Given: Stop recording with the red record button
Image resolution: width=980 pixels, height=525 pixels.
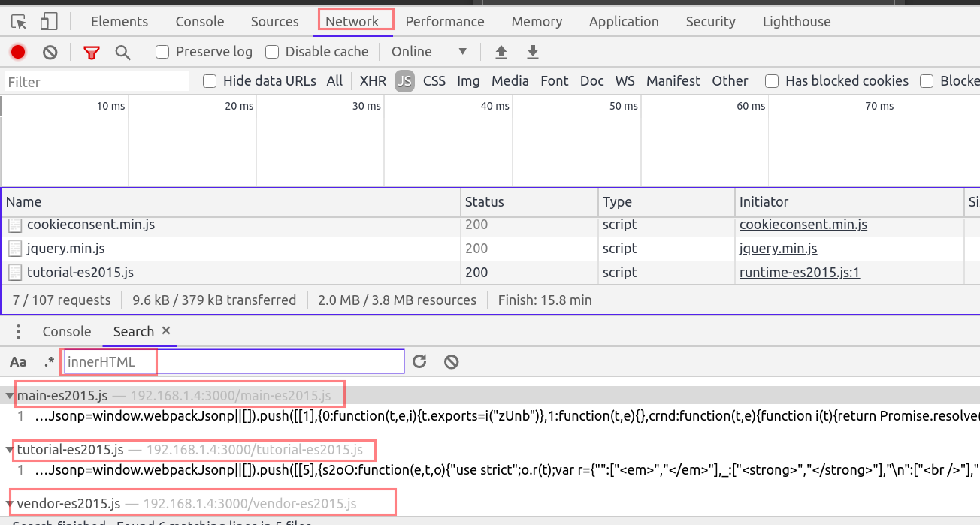Looking at the screenshot, I should (18, 52).
